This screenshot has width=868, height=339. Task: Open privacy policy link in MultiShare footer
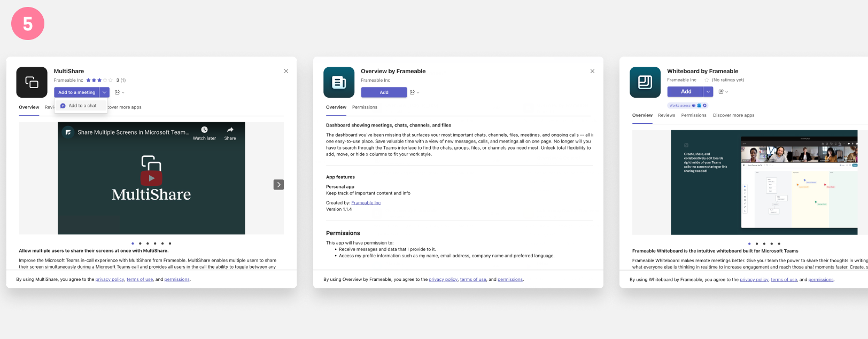110,280
